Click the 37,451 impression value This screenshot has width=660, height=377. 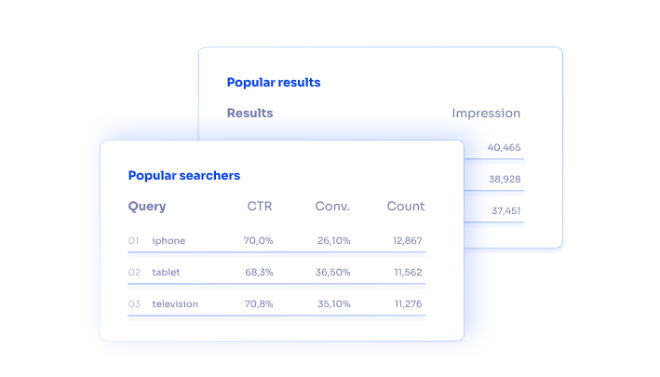(x=506, y=211)
